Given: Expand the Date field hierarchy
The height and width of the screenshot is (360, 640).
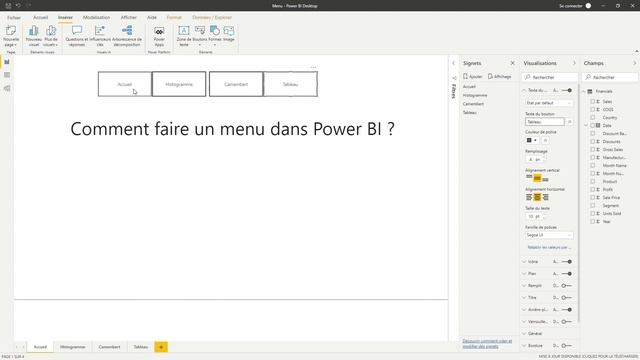Looking at the screenshot, I should [586, 125].
